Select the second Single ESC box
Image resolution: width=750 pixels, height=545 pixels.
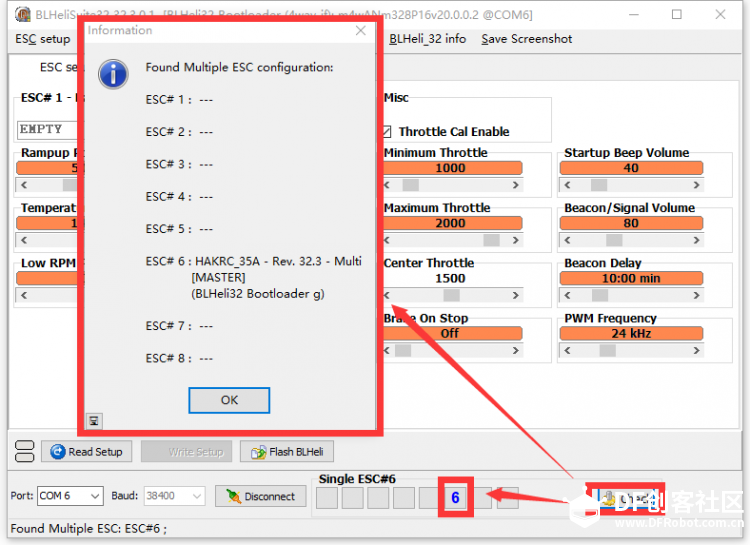coord(353,498)
